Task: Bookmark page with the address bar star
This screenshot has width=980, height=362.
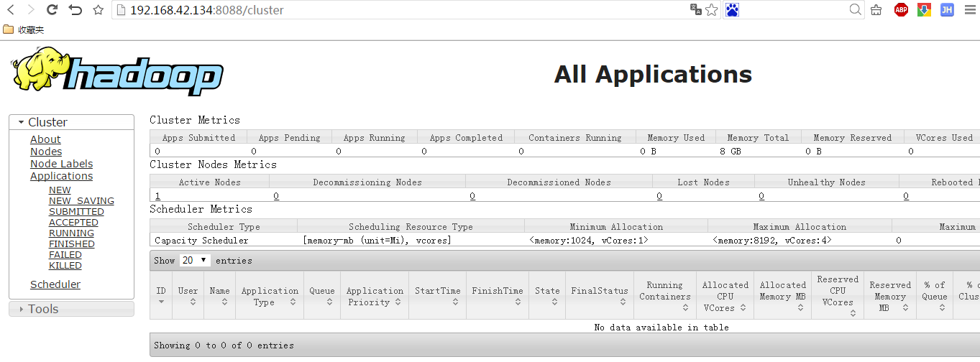Action: [x=712, y=10]
